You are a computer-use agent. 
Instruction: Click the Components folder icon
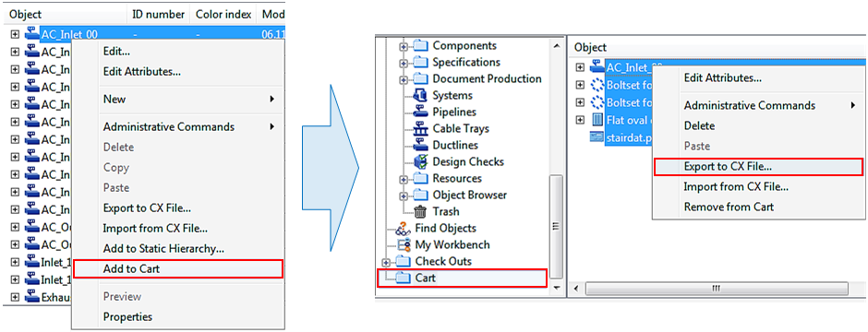tap(420, 46)
